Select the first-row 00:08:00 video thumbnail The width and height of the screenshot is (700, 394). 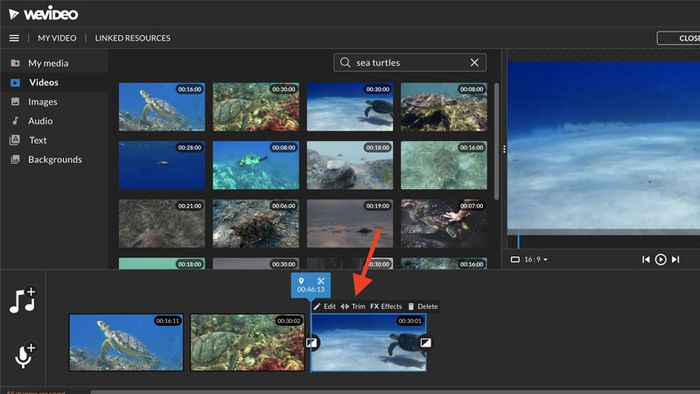[x=444, y=107]
